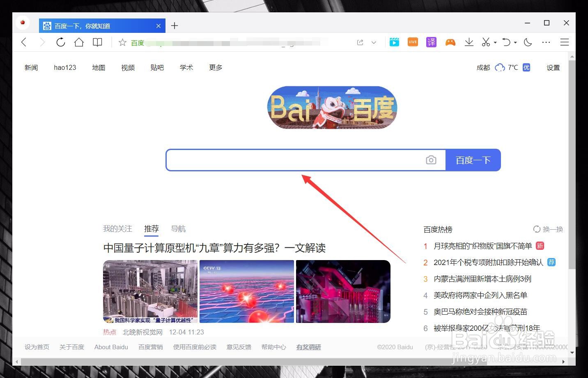
Task: Open the 贴吧 link
Action: pyautogui.click(x=157, y=67)
